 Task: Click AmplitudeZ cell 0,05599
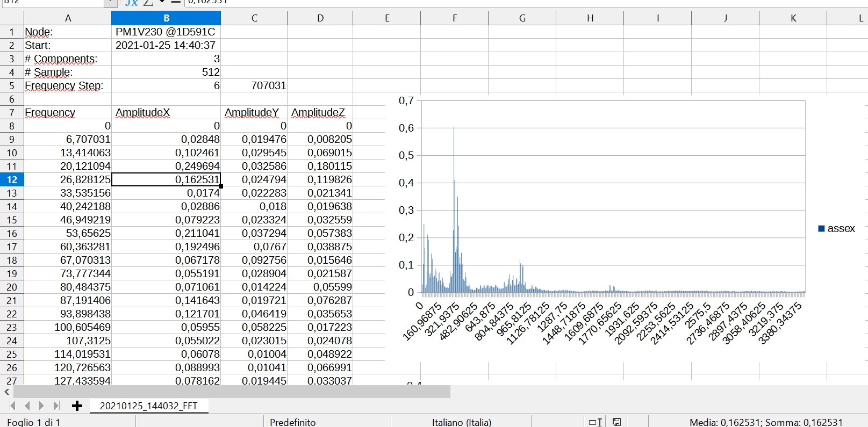pos(320,287)
